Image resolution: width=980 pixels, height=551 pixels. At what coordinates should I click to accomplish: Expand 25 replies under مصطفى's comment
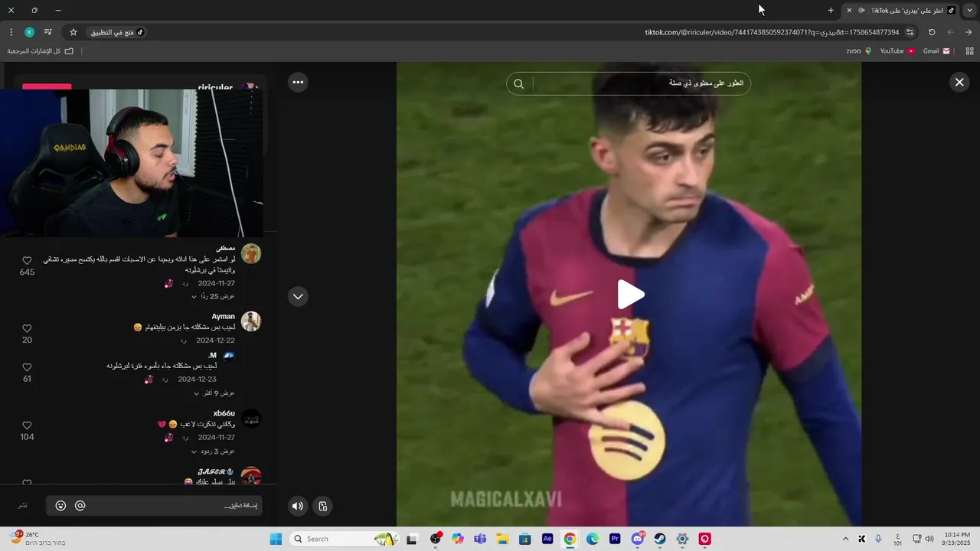tap(216, 296)
